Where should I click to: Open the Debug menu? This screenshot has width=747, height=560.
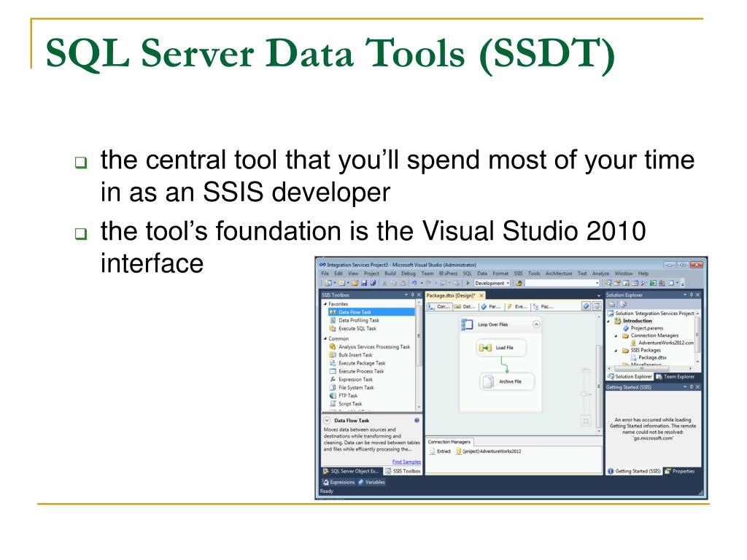[x=409, y=273]
